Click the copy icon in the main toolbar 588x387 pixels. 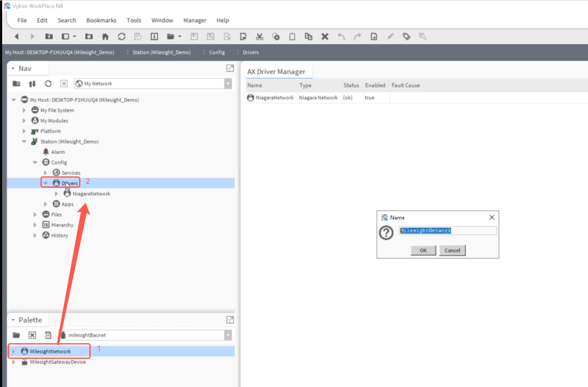[276, 37]
